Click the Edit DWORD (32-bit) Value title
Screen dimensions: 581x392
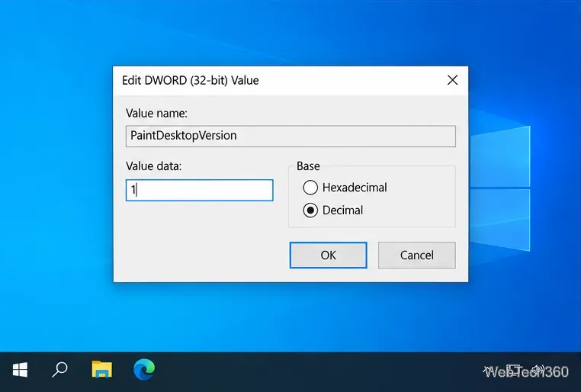coord(191,80)
